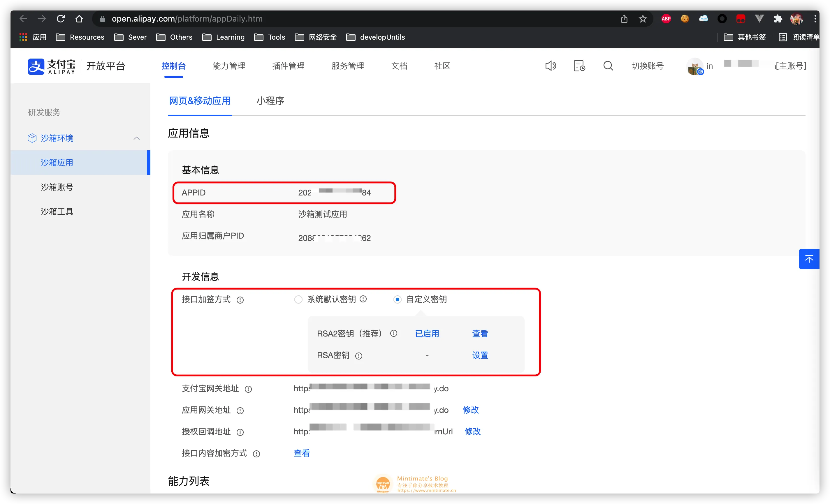Screen dimensions: 830x504
Task: Click 修改 for 授权回调地址
Action: [473, 432]
